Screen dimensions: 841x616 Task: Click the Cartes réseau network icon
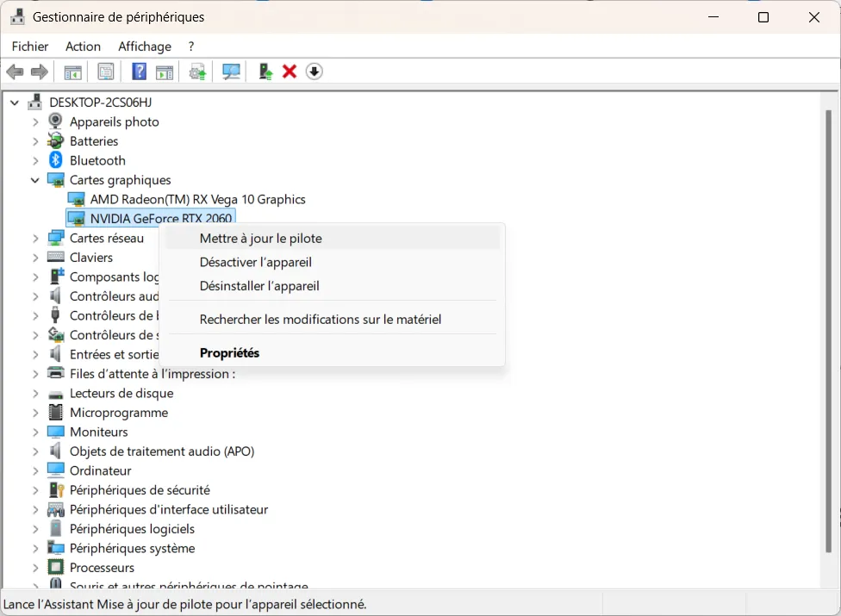pos(56,238)
